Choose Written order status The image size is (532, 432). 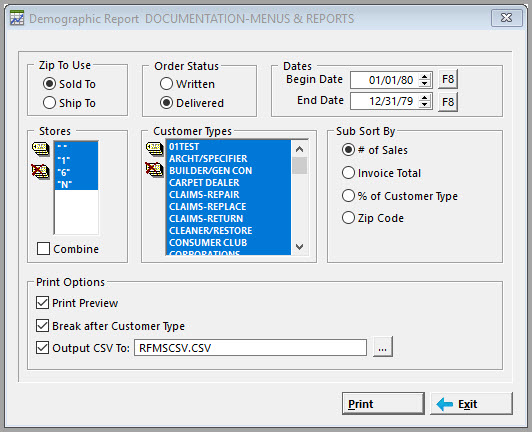166,83
